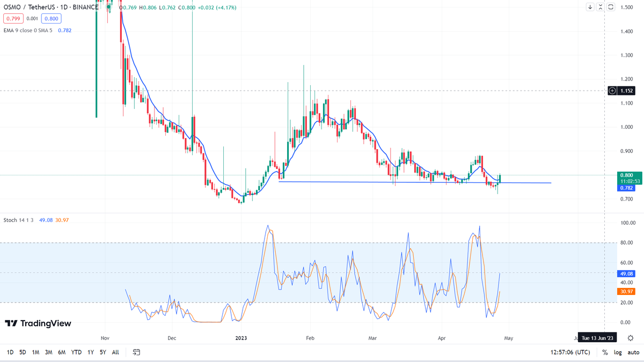
Task: Select the YTD time range
Action: 77,352
